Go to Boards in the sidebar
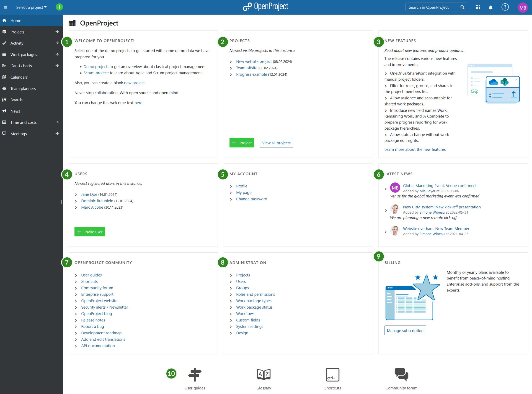Viewport: 532px width, 394px height. tap(16, 100)
